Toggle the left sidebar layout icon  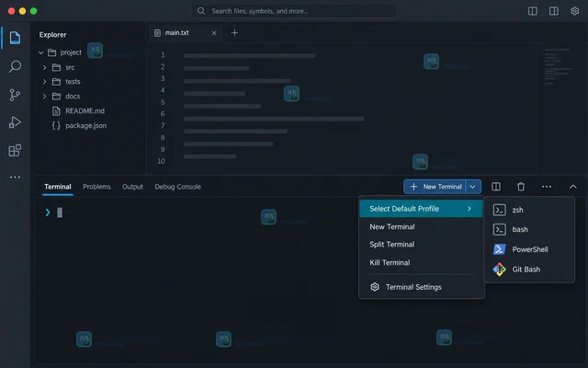[533, 11]
